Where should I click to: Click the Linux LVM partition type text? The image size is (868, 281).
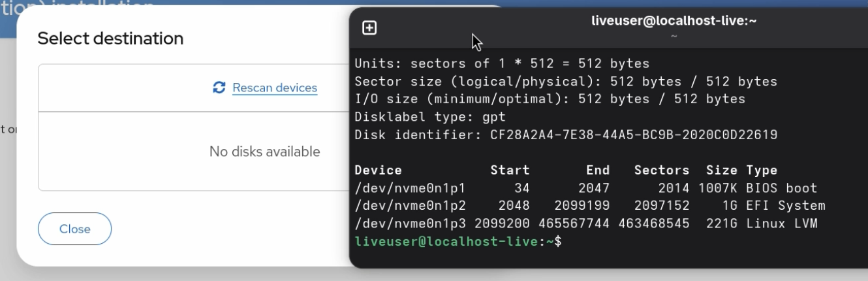782,223
